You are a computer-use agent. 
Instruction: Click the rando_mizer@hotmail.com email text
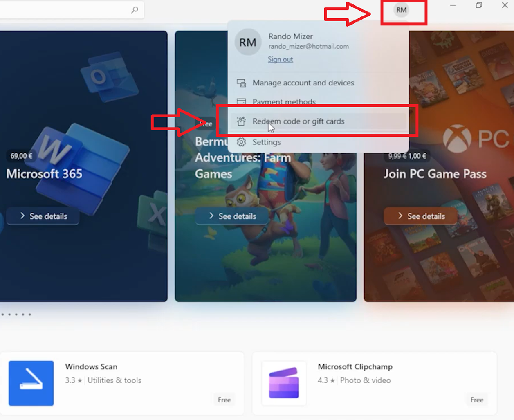pyautogui.click(x=309, y=46)
